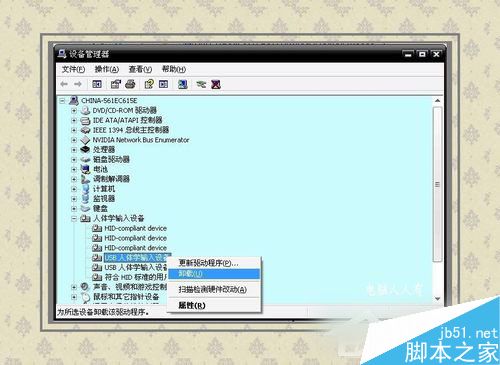This screenshot has width=500, height=365.
Task: Select the third HID-compliant device entry
Action: [135, 248]
